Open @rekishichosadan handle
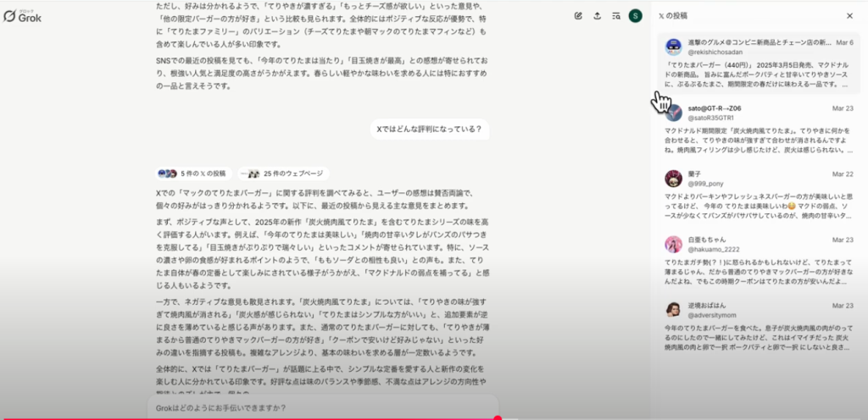This screenshot has width=868, height=420. click(x=715, y=52)
